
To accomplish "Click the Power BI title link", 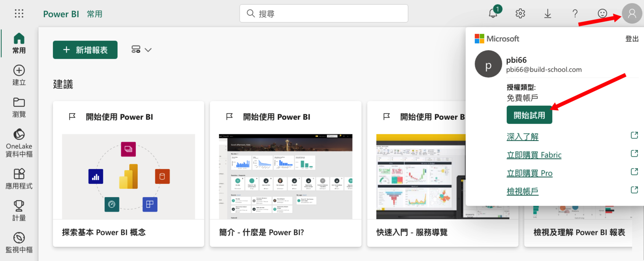I will point(61,14).
